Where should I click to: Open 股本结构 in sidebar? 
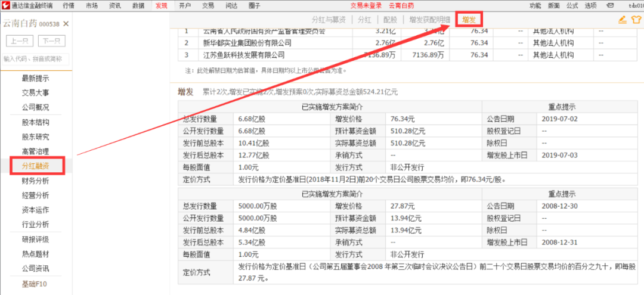[x=35, y=122]
